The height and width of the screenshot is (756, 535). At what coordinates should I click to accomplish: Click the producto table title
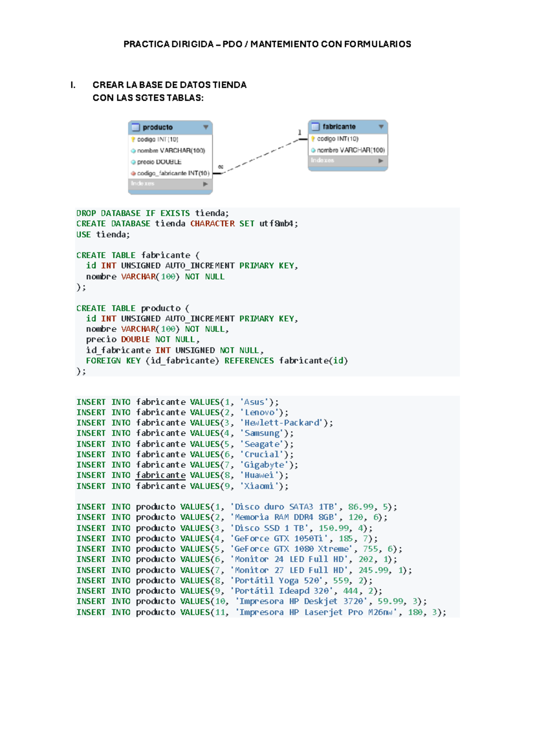coord(157,127)
